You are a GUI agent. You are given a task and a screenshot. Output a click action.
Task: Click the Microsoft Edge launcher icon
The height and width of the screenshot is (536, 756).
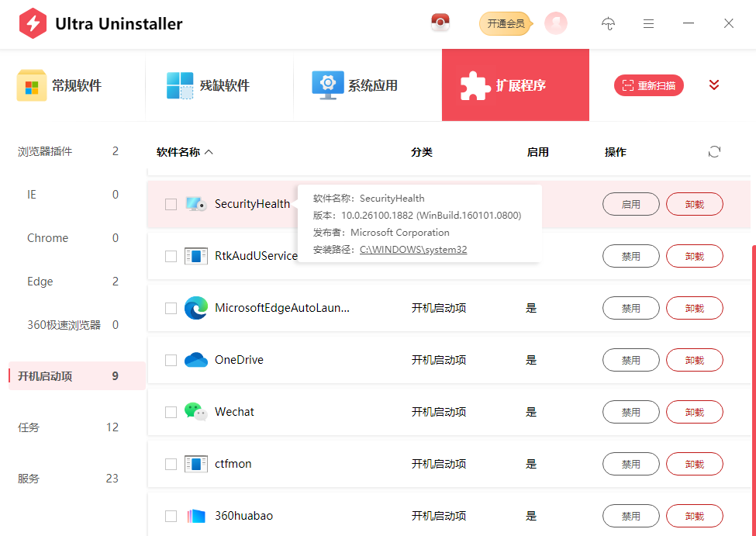pos(196,308)
